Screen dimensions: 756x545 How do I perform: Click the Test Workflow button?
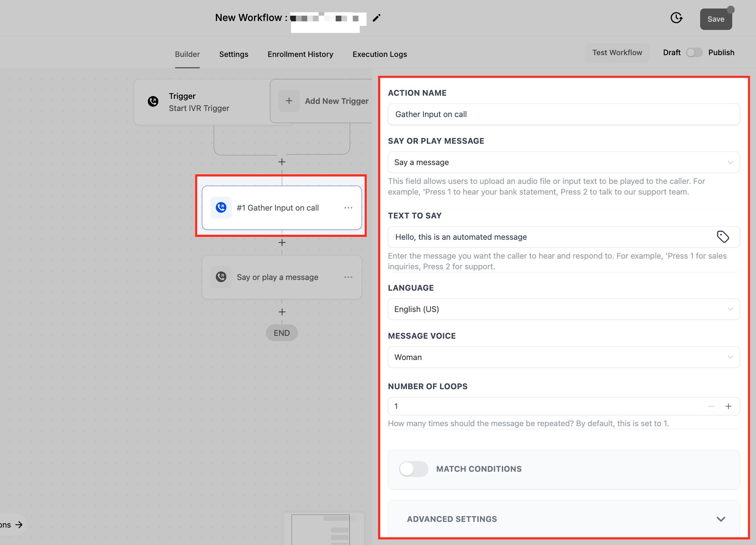(617, 53)
